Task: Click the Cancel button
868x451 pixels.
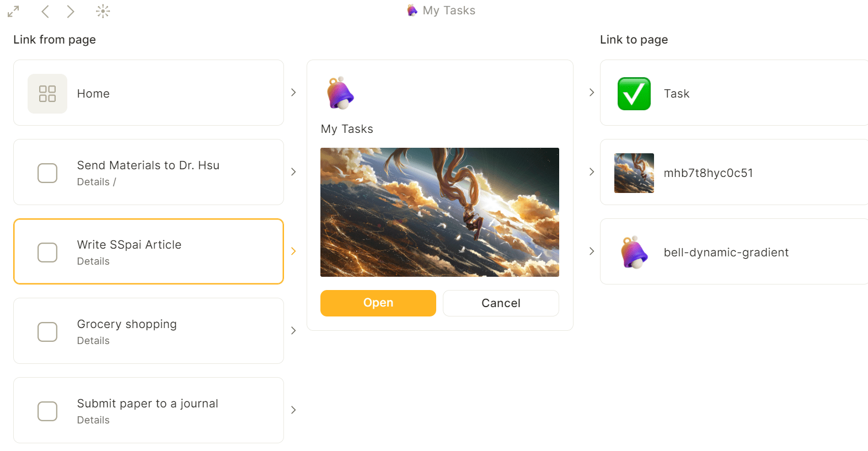Action: pos(501,303)
